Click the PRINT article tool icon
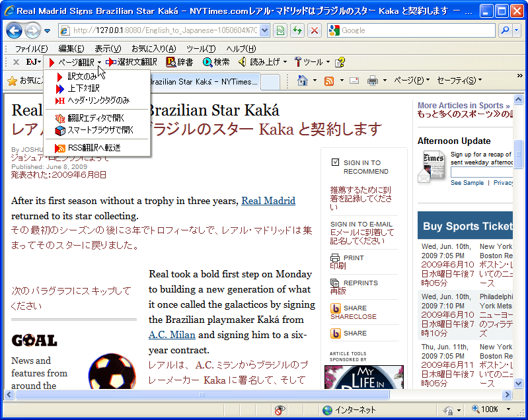Image resolution: width=528 pixels, height=420 pixels. coord(335,258)
